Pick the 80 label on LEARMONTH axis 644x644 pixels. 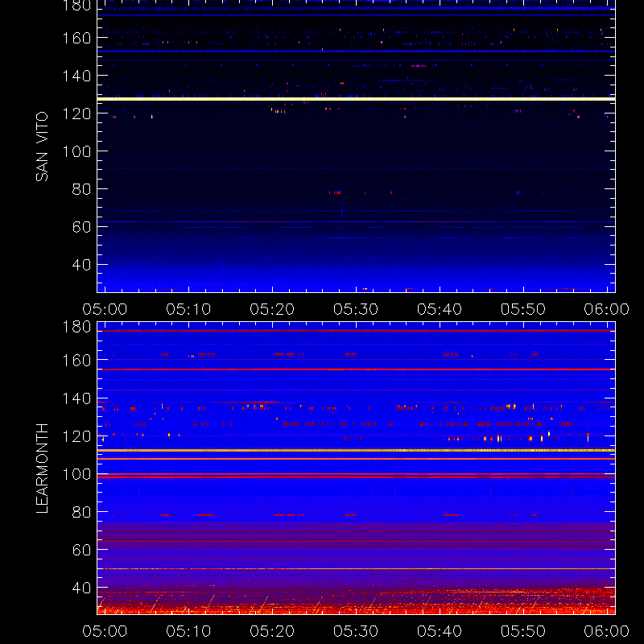[81, 512]
